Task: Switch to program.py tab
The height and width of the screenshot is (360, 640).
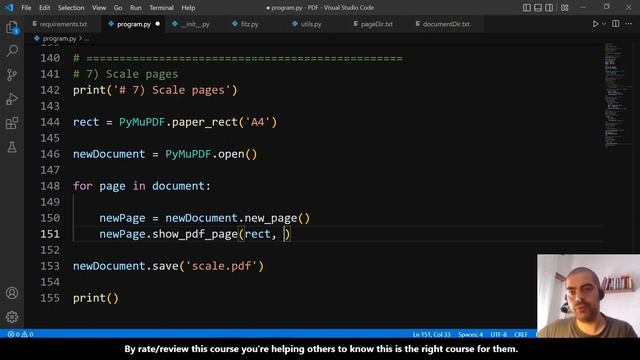Action: (x=133, y=24)
